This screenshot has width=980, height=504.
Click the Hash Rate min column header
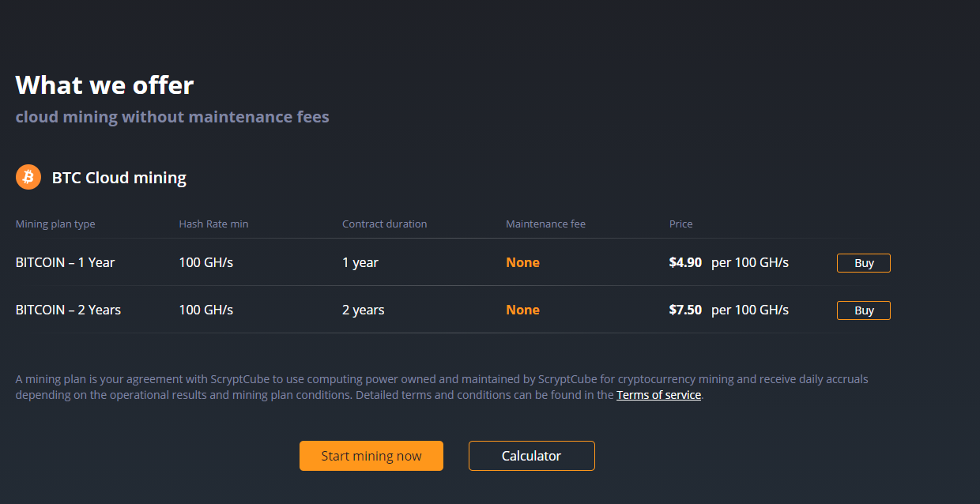click(x=213, y=224)
